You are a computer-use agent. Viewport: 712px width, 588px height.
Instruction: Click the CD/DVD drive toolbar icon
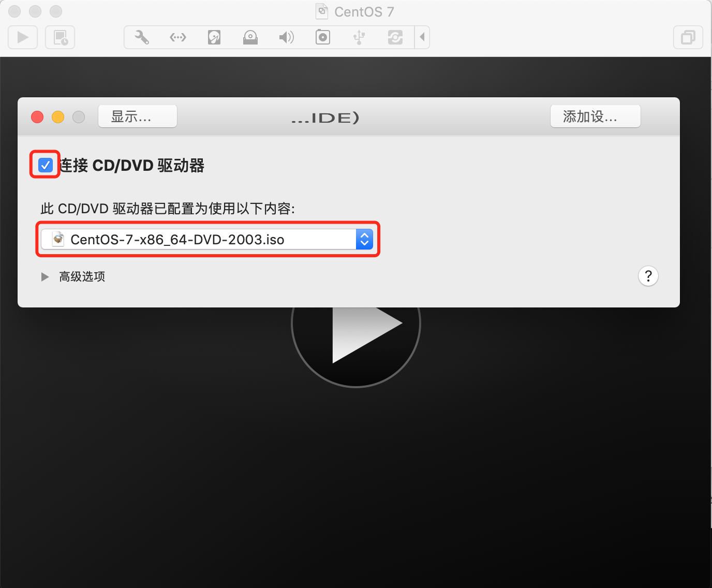250,37
